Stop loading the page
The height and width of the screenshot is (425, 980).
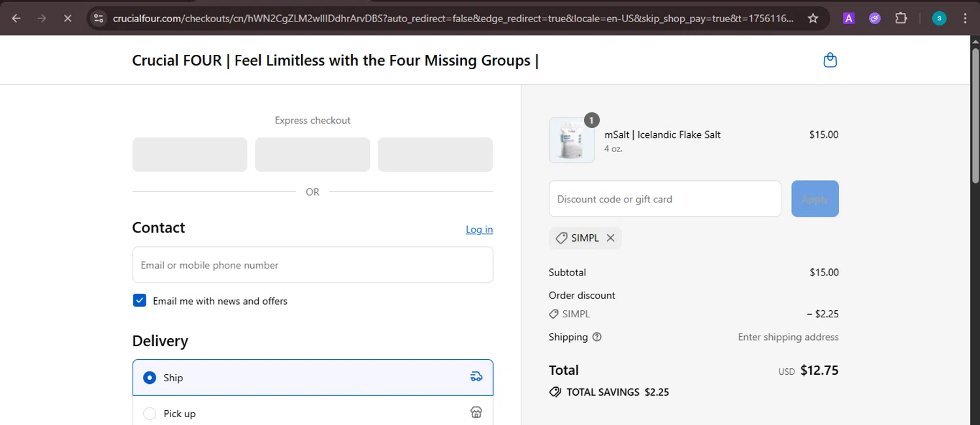point(67,18)
